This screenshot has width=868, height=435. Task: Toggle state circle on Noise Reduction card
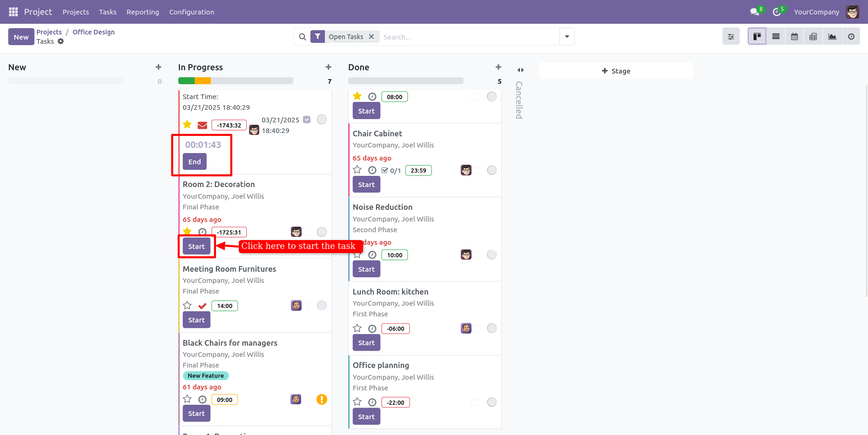point(491,254)
